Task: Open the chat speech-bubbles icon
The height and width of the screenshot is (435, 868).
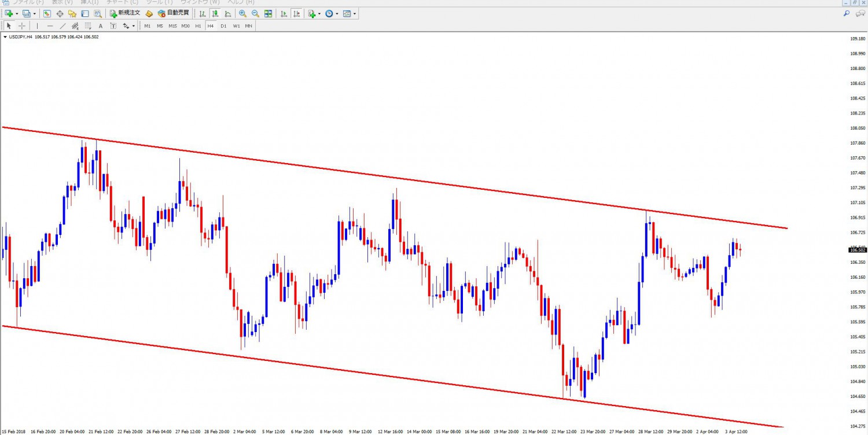Action: 860,13
